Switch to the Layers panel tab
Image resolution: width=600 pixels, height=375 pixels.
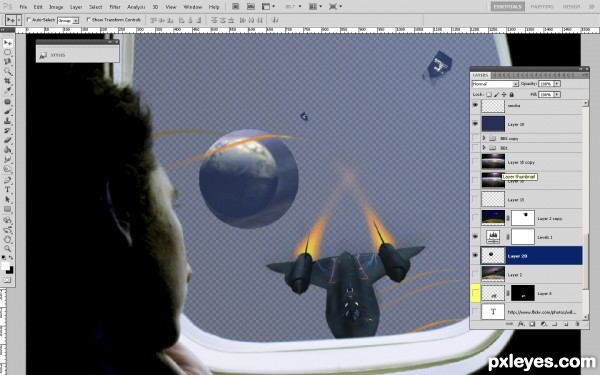tap(480, 75)
